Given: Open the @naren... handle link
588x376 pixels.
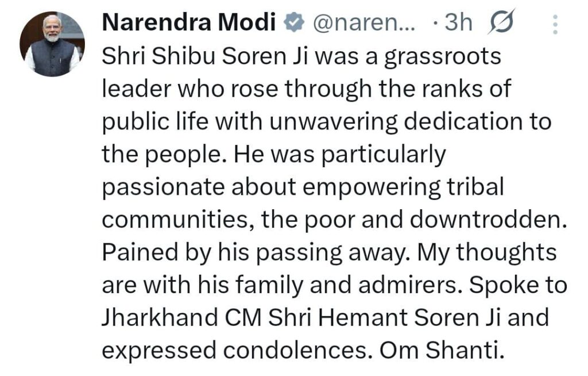Looking at the screenshot, I should pos(363,24).
